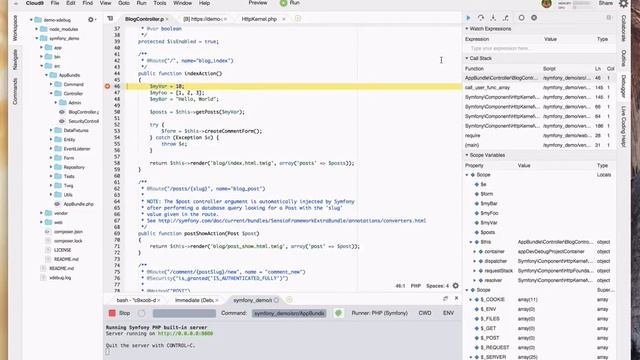This screenshot has width=640, height=360.
Task: Open the Workspace side panel
Action: pyautogui.click(x=15, y=28)
